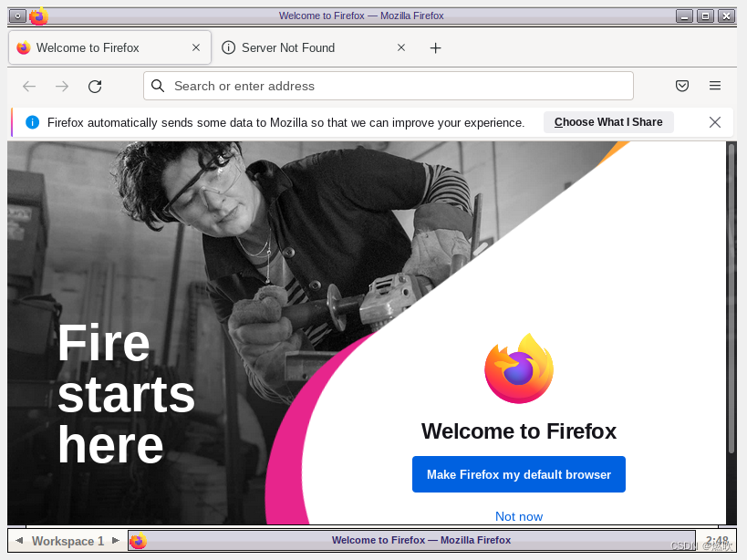747x560 pixels.
Task: Click the Welcome to Firefox heading
Action: coord(519,431)
